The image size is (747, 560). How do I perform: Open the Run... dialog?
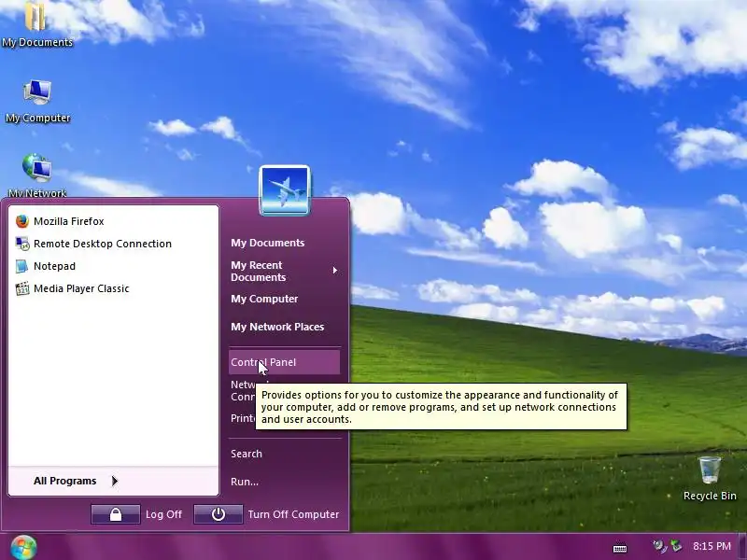point(245,482)
